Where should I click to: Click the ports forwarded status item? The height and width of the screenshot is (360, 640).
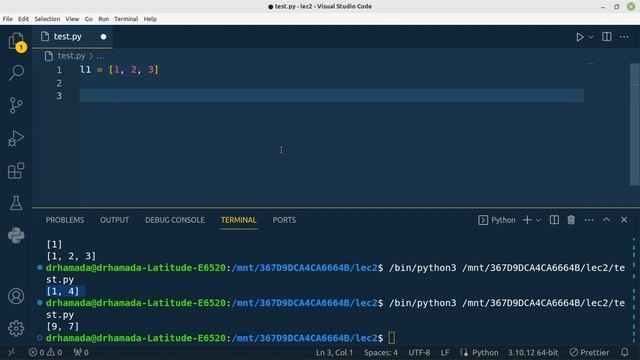81,352
